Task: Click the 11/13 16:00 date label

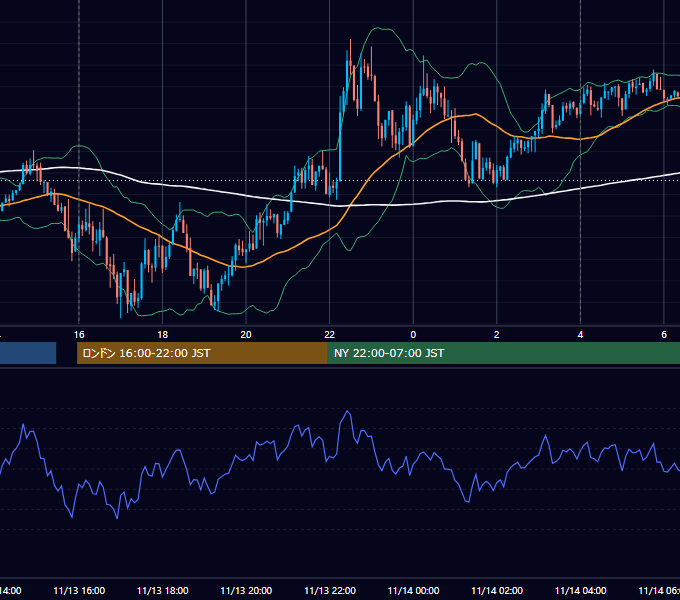Action: (x=79, y=590)
